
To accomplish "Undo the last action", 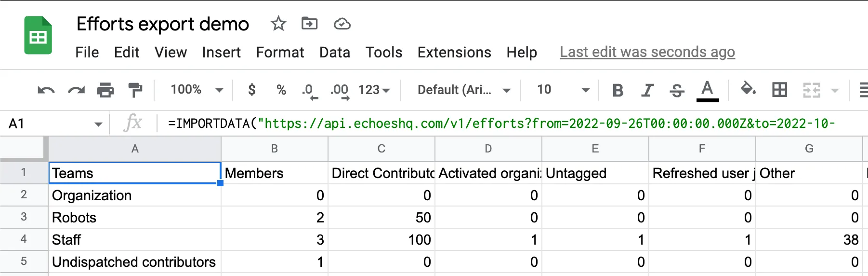I will point(46,90).
